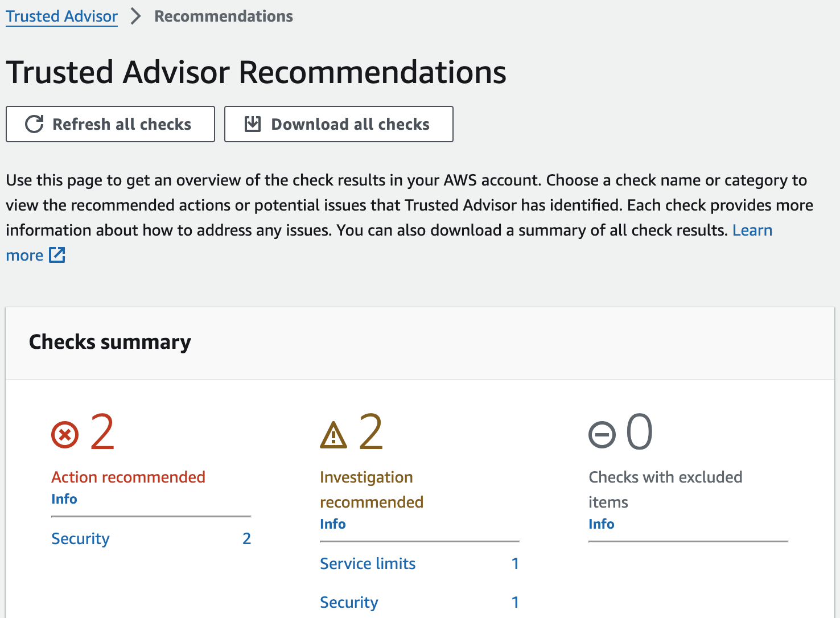Select Service limits category link

point(368,564)
